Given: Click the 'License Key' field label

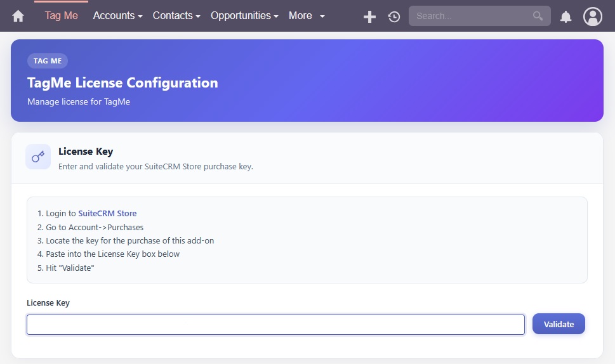Looking at the screenshot, I should click(48, 303).
